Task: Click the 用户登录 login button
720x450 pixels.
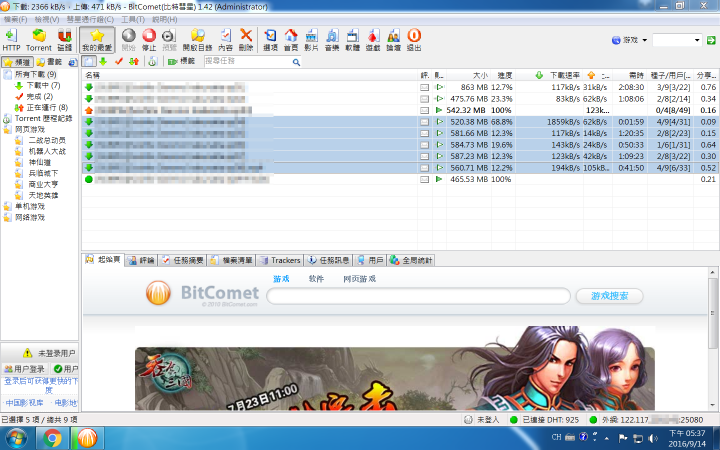Action: pyautogui.click(x=25, y=369)
